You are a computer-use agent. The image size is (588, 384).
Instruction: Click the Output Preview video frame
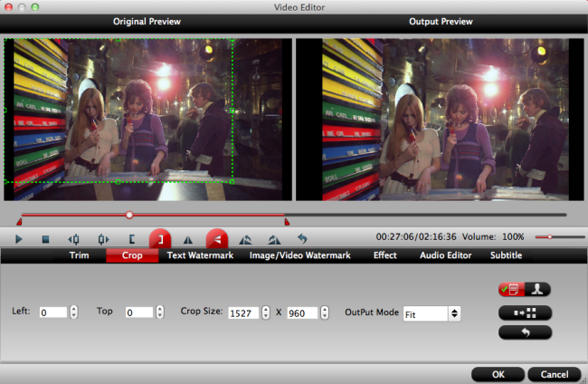click(x=438, y=120)
